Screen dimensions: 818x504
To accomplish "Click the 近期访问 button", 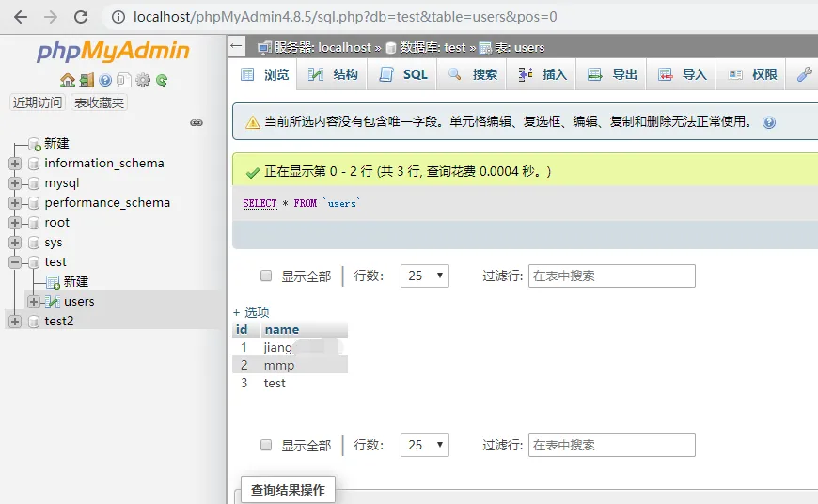I will pos(37,102).
